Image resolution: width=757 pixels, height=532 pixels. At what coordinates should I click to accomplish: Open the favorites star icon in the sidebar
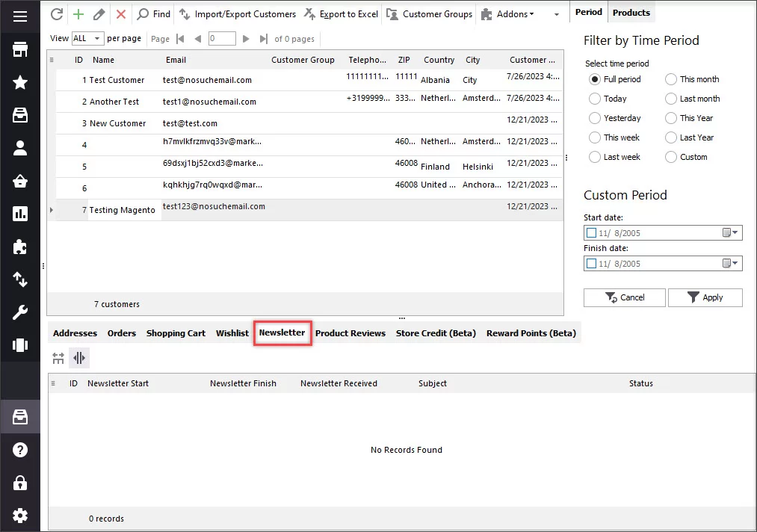tap(19, 82)
